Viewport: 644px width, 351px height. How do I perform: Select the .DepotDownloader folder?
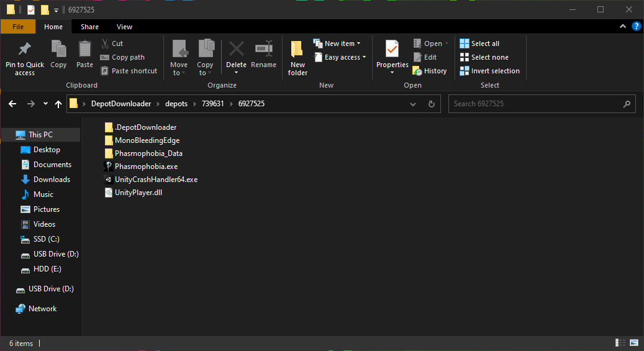(x=141, y=127)
